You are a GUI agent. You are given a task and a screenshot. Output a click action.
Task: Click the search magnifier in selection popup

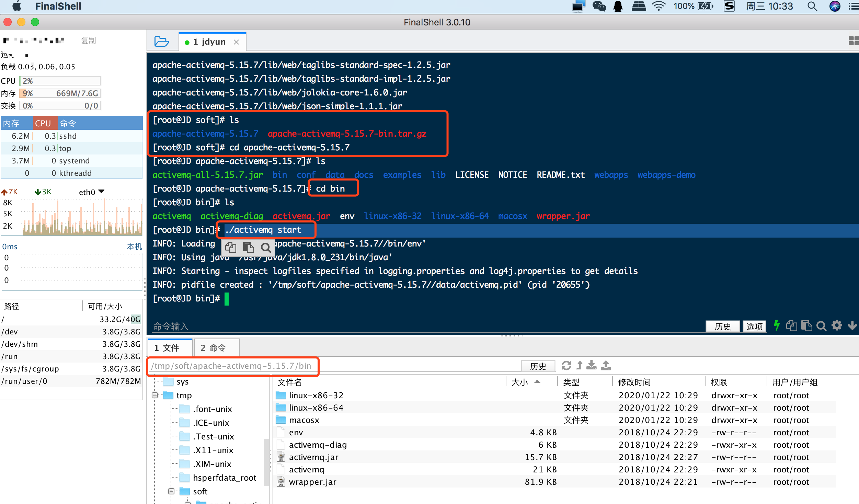266,248
